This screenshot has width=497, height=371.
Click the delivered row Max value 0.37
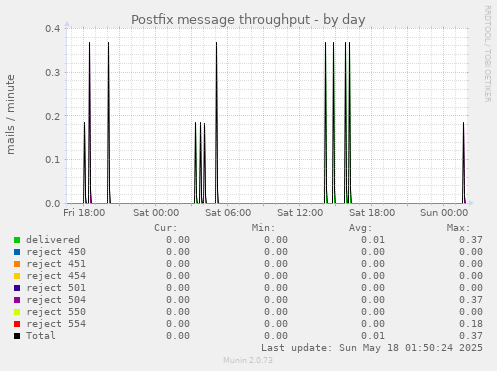click(x=471, y=240)
